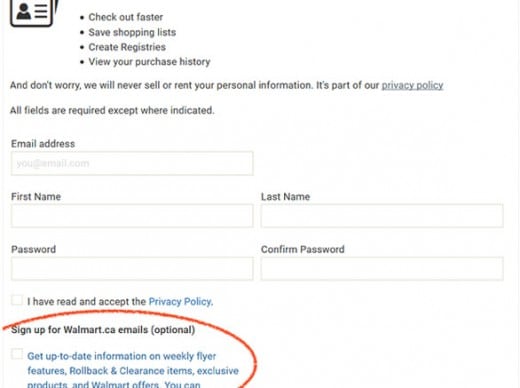Click the I have read and accept text
The height and width of the screenshot is (388, 520).
(87, 302)
